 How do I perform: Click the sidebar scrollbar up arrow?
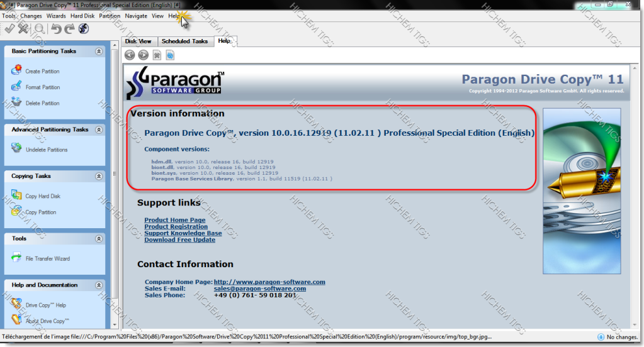click(115, 44)
